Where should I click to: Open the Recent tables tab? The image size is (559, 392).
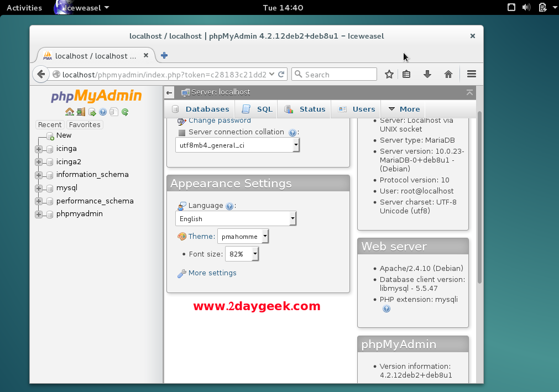(50, 124)
